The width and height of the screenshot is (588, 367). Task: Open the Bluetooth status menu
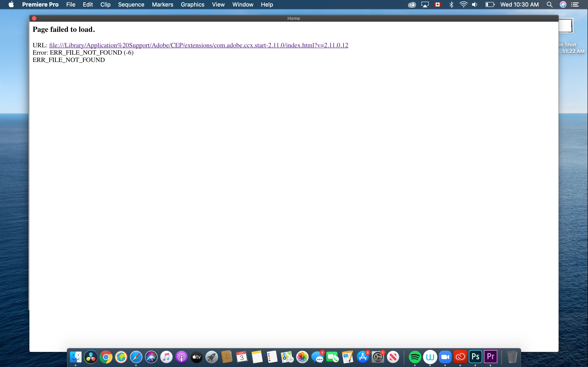(451, 5)
